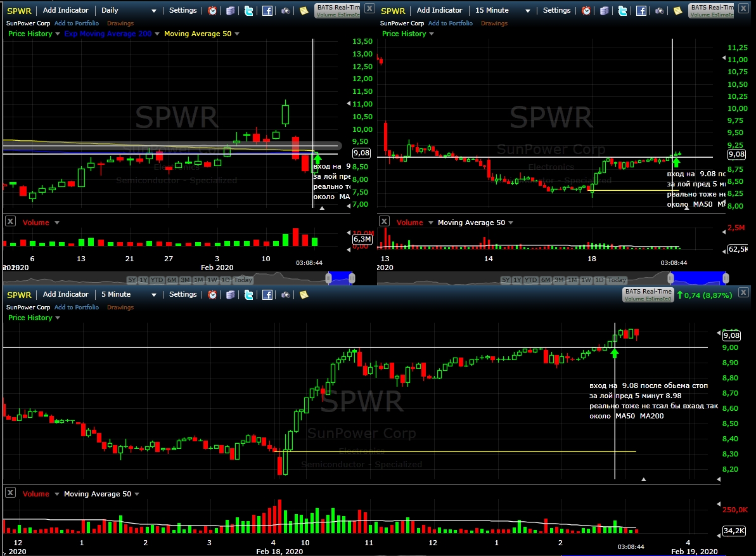
Task: Click Add Indicator in Daily chart
Action: coord(65,10)
